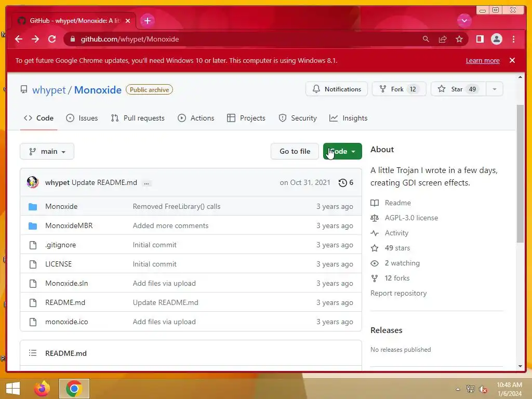Switch to the Actions tab
The width and height of the screenshot is (532, 399).
(196, 118)
